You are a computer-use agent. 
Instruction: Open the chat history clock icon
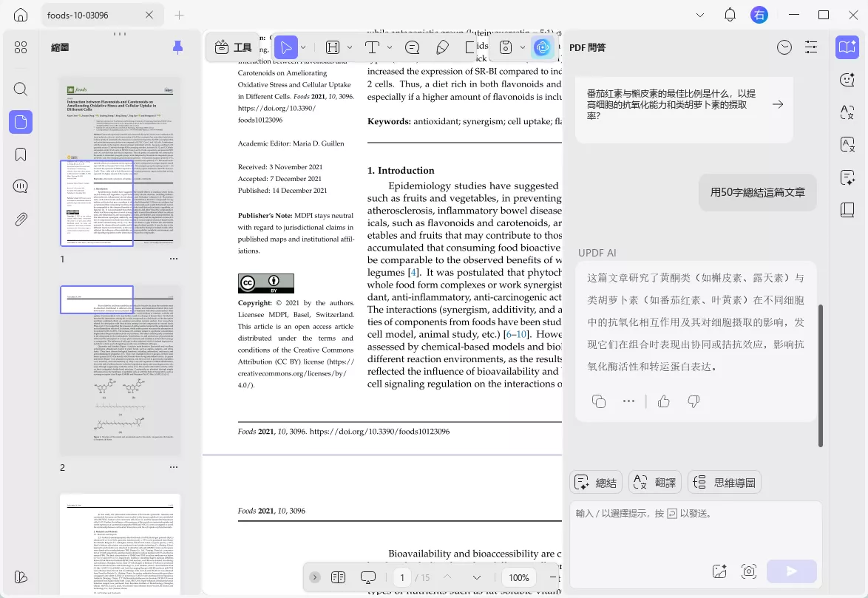coord(784,47)
